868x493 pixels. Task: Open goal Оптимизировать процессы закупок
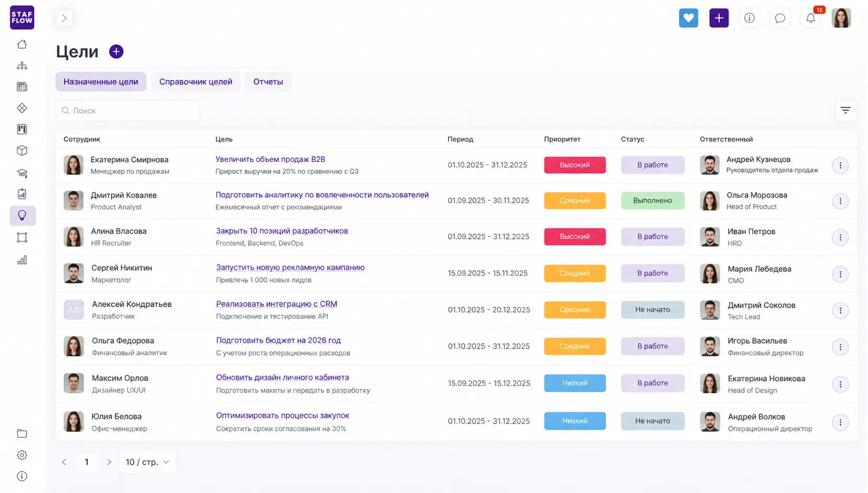(282, 415)
